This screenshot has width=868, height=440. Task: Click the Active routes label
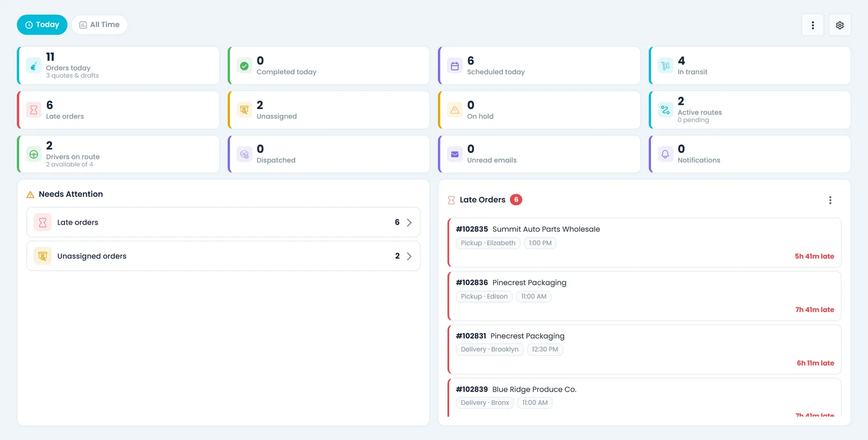point(700,112)
